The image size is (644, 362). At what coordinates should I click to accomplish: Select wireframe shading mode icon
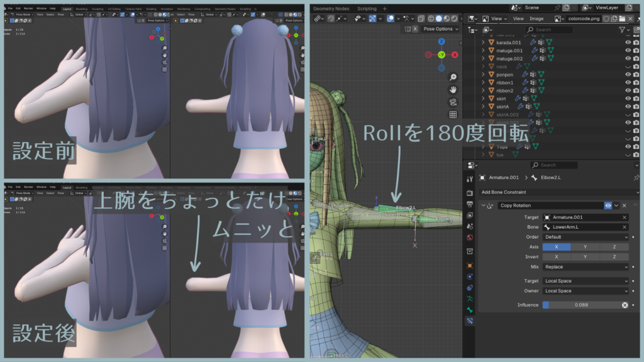tap(431, 19)
